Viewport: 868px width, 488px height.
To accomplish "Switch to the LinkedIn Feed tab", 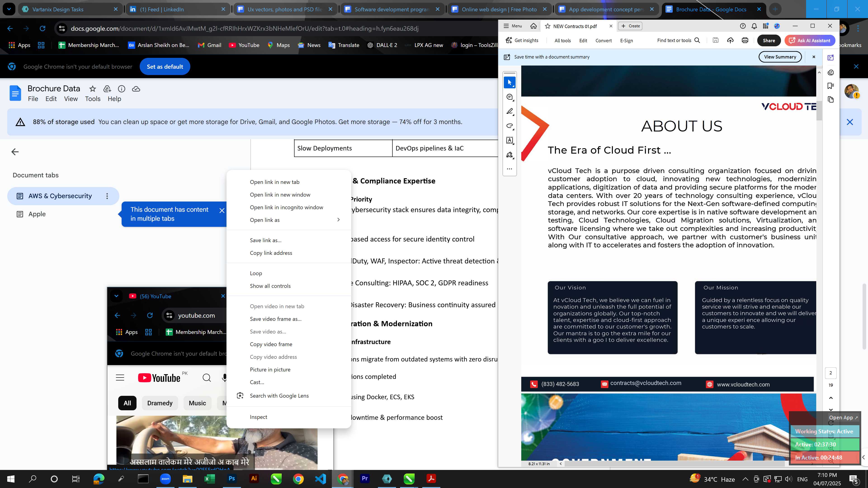I will tap(178, 9).
